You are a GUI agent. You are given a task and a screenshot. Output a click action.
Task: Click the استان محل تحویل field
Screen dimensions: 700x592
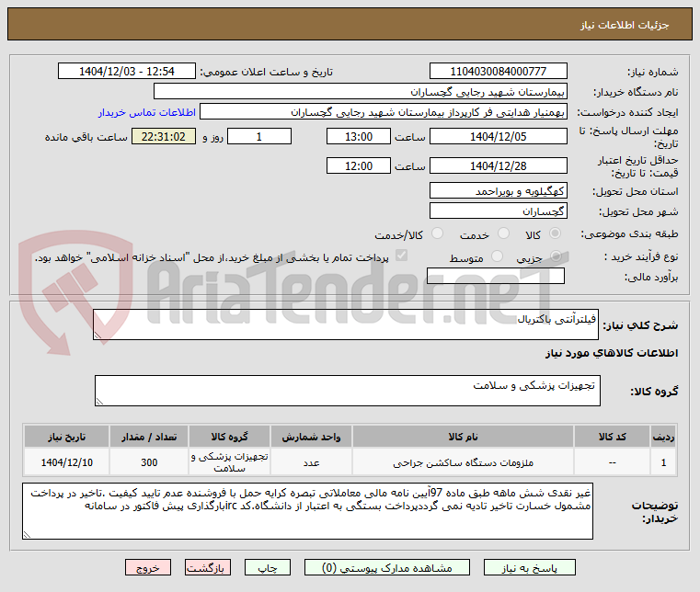pyautogui.click(x=499, y=191)
